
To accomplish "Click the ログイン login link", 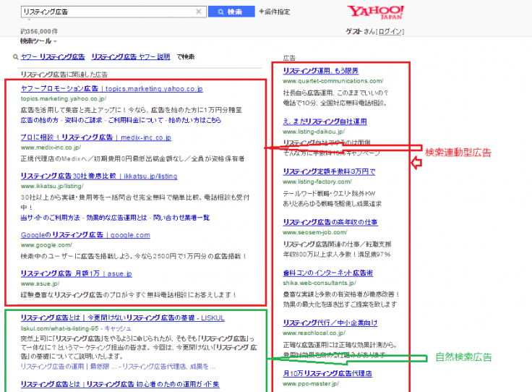I will tap(390, 32).
